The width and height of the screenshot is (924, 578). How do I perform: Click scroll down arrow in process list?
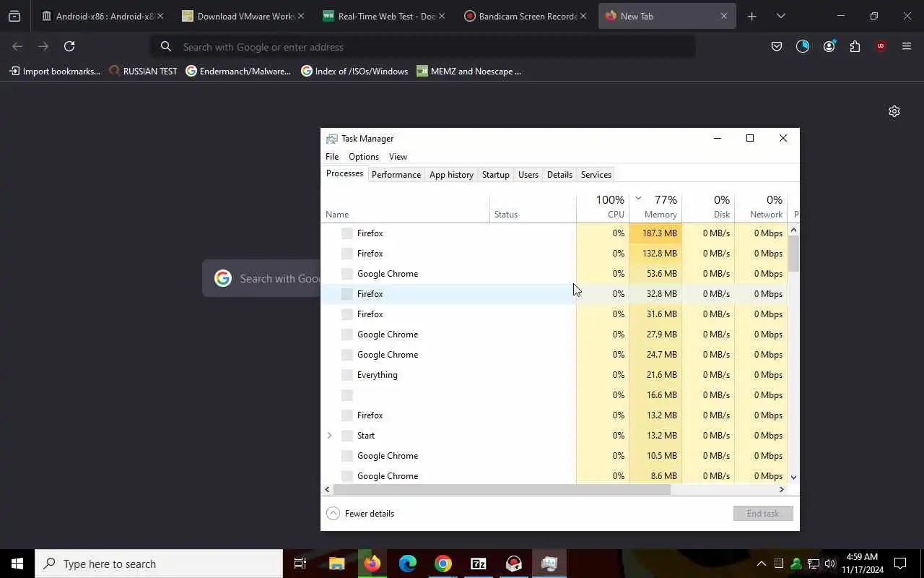click(794, 477)
